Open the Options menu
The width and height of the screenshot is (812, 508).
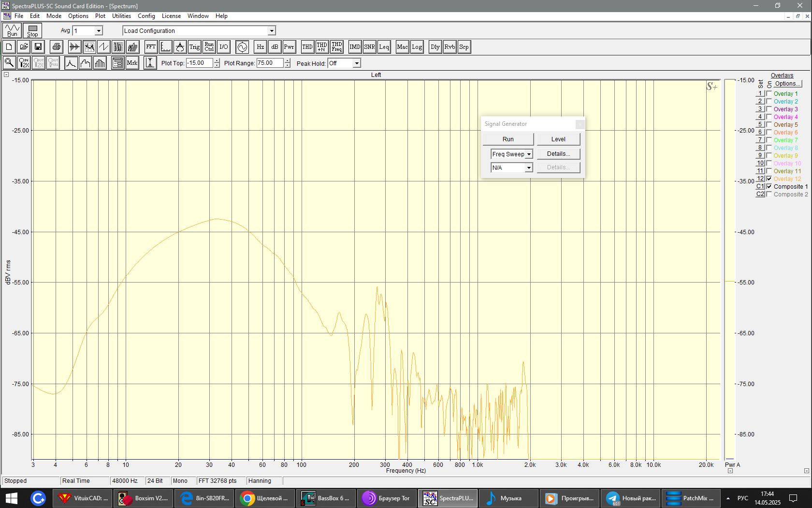coord(78,16)
